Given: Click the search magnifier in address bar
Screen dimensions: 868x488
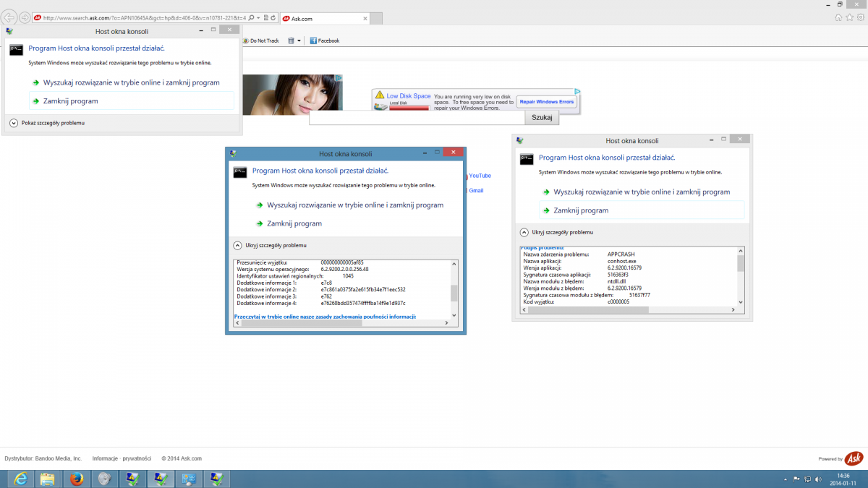Looking at the screenshot, I should tap(250, 18).
